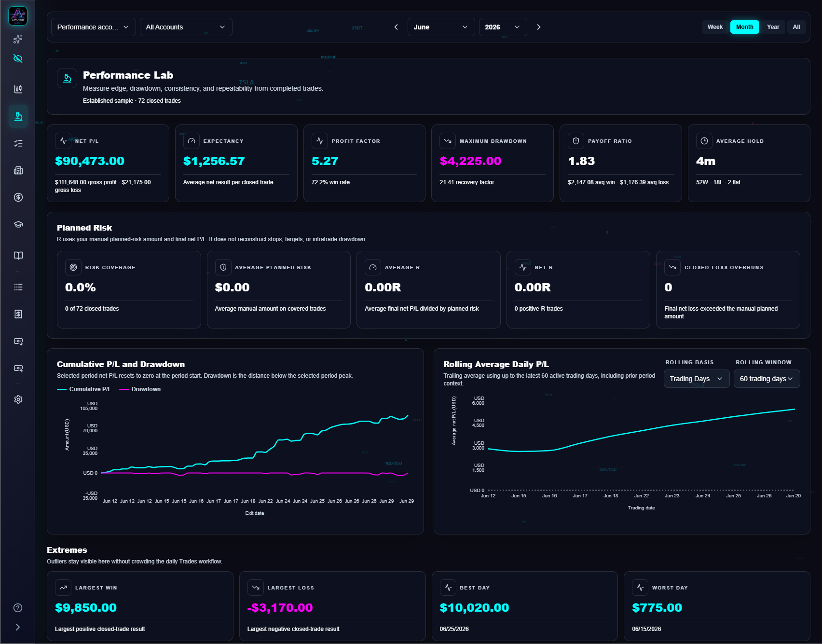This screenshot has width=822, height=644.
Task: Open the help question-mark icon
Action: tap(18, 608)
